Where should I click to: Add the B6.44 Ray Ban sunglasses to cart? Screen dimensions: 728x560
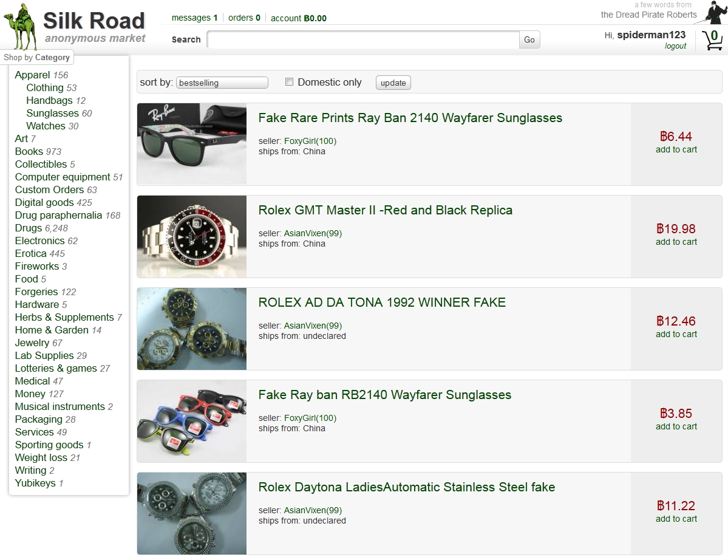[676, 149]
